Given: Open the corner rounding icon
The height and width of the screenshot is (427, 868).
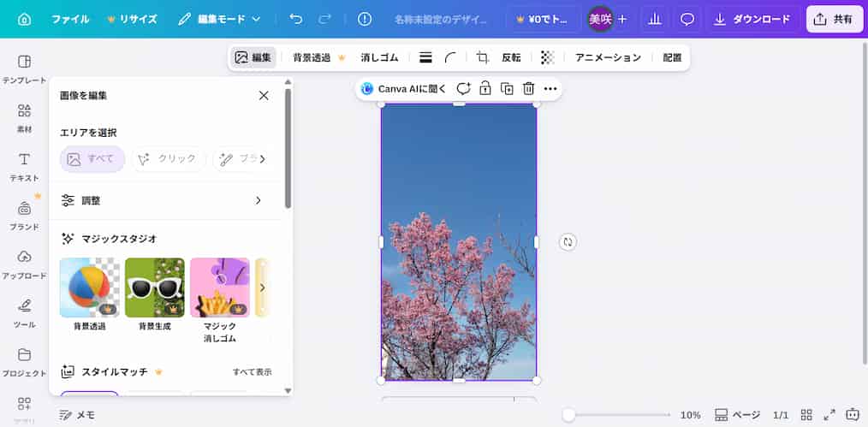Looking at the screenshot, I should (450, 57).
